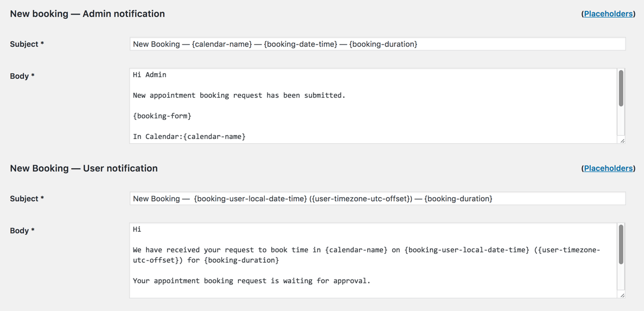644x311 pixels.
Task: Click the 'New booking — Admin notification' heading
Action: click(87, 14)
